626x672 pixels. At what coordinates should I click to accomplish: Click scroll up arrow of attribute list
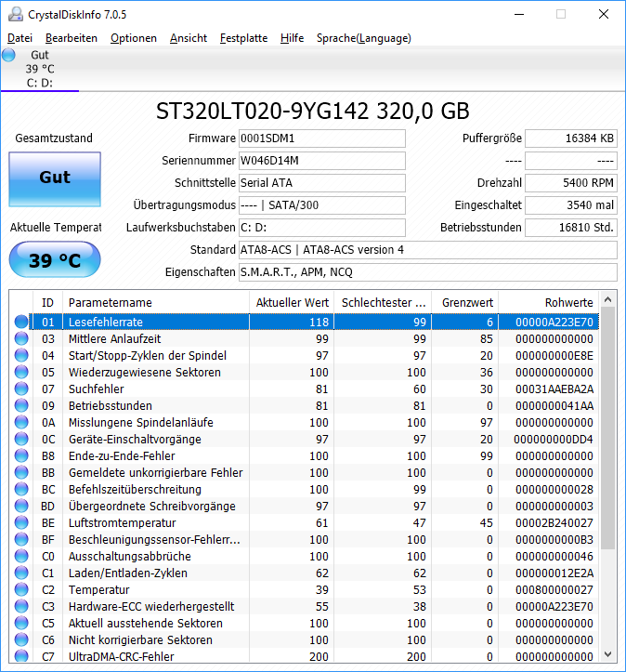click(x=607, y=299)
